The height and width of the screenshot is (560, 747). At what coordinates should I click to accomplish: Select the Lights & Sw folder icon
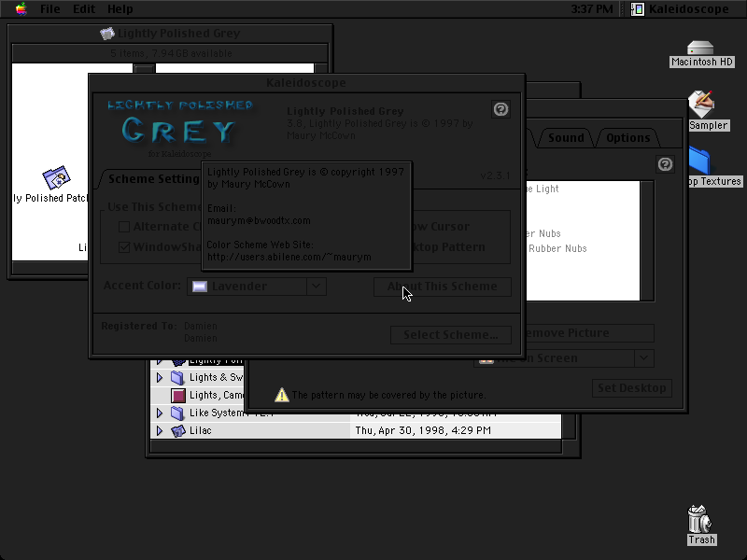point(177,378)
